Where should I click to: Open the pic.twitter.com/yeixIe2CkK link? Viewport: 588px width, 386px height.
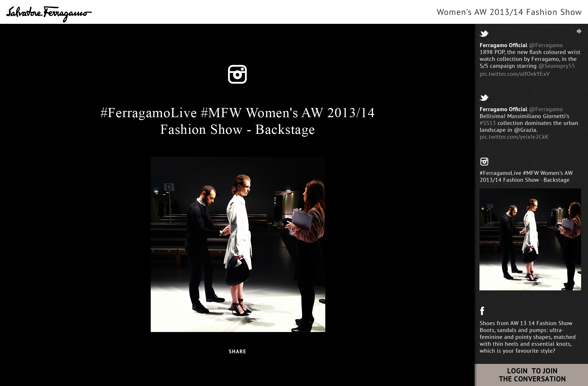pyautogui.click(x=514, y=137)
